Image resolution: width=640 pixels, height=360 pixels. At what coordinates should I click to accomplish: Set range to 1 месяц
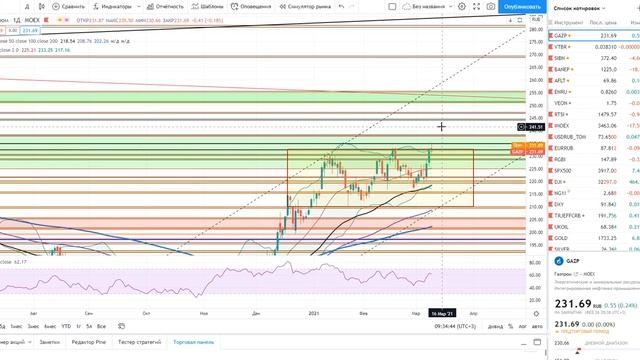point(16,326)
